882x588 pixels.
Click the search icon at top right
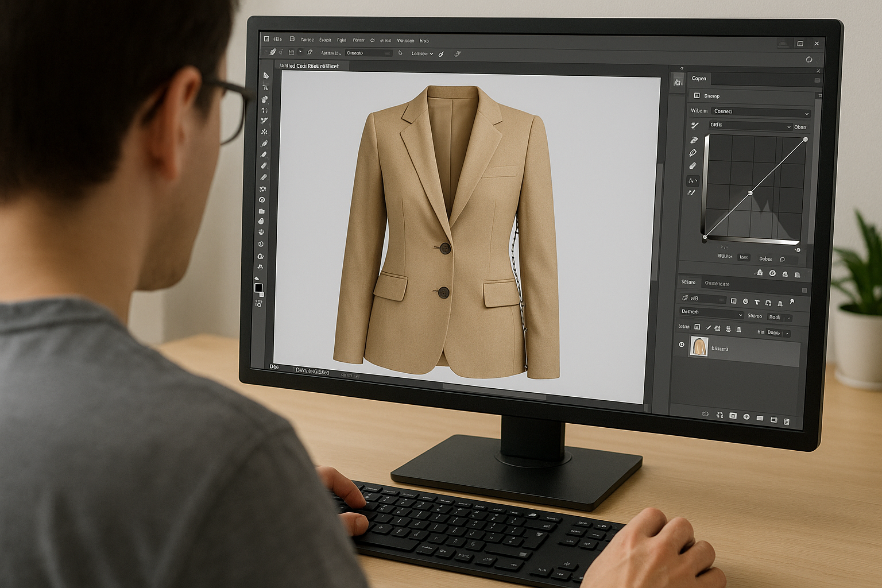[x=808, y=59]
